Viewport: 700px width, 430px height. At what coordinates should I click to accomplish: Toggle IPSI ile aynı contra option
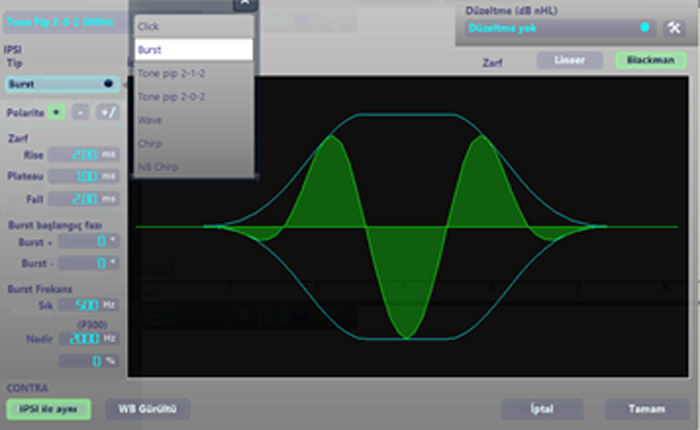48,409
